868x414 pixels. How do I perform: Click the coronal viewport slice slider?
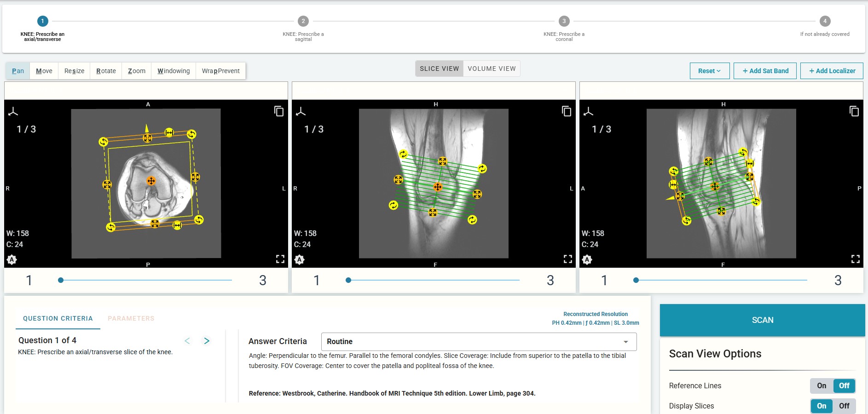(434, 280)
